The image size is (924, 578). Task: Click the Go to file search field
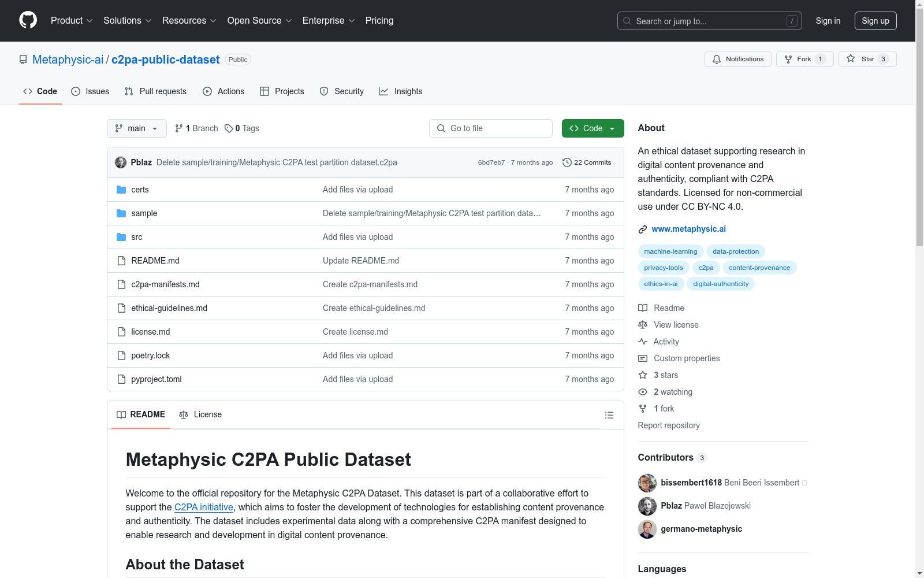[x=491, y=128]
